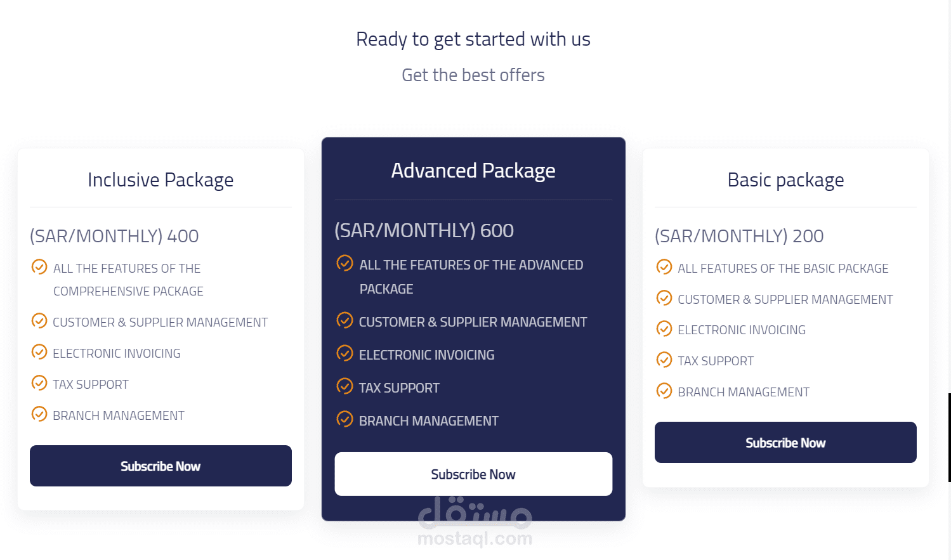Click the Basic package heading
Viewport: 951px width, 560px height.
pyautogui.click(x=785, y=180)
